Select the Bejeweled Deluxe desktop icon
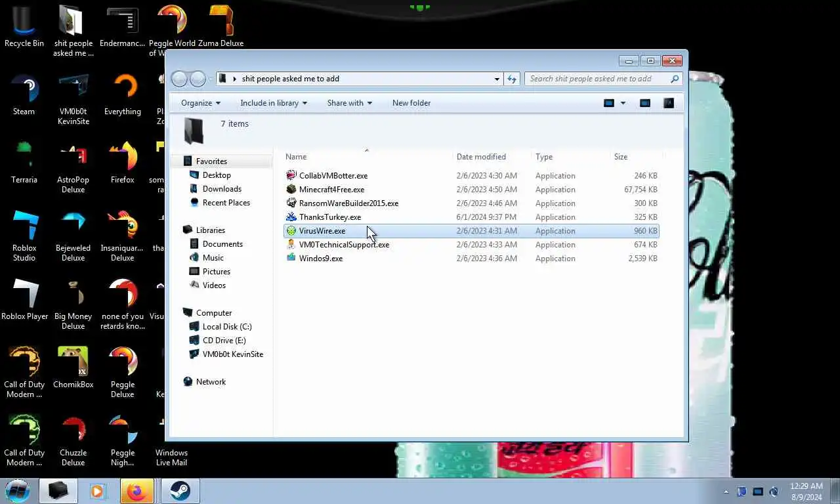Image resolution: width=840 pixels, height=504 pixels. pyautogui.click(x=73, y=236)
